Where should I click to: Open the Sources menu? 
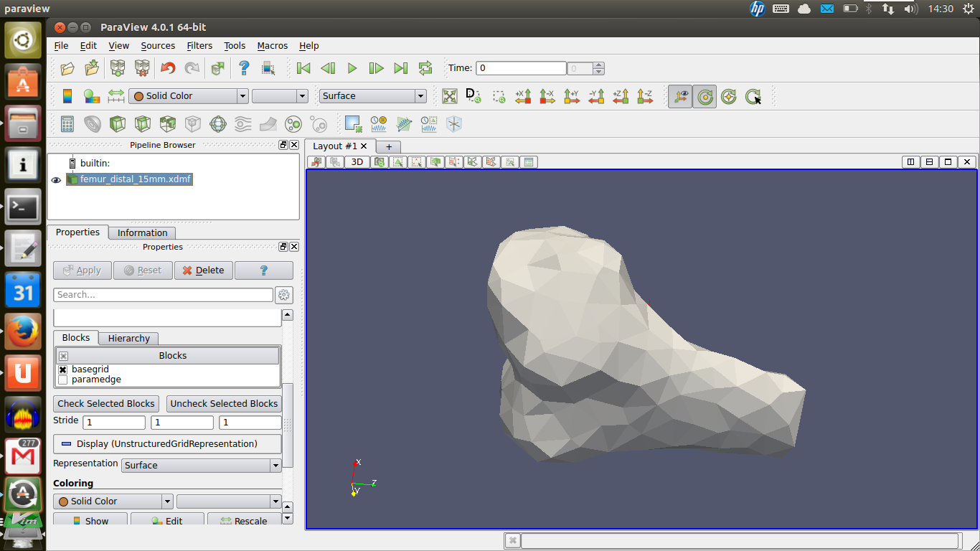click(x=158, y=45)
